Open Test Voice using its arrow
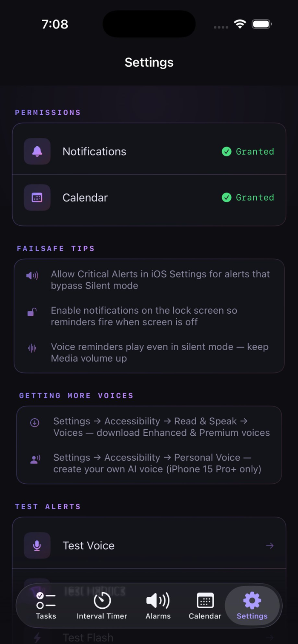This screenshot has height=644, width=298. click(269, 545)
